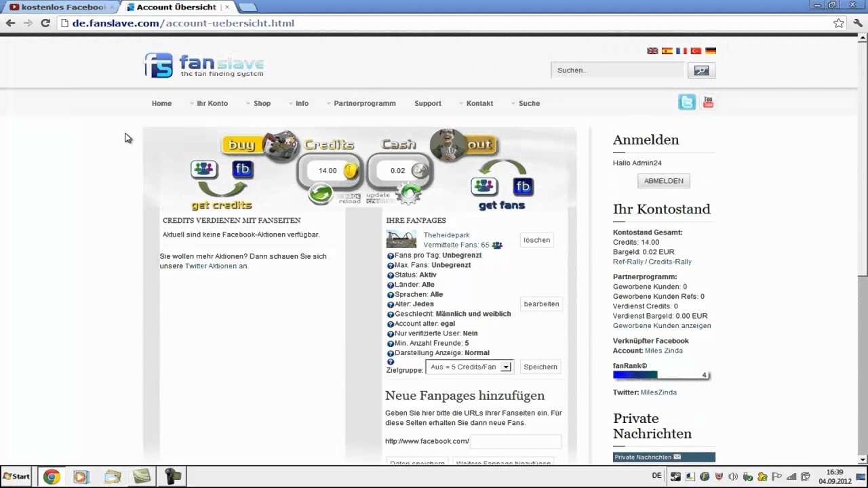
Task: Click the people icon above get fans
Action: coord(484,186)
